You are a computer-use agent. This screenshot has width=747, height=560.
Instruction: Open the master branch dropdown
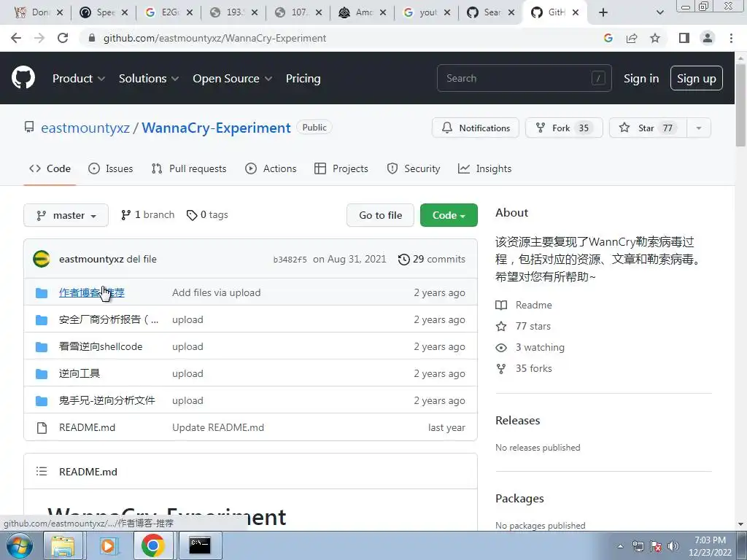66,215
